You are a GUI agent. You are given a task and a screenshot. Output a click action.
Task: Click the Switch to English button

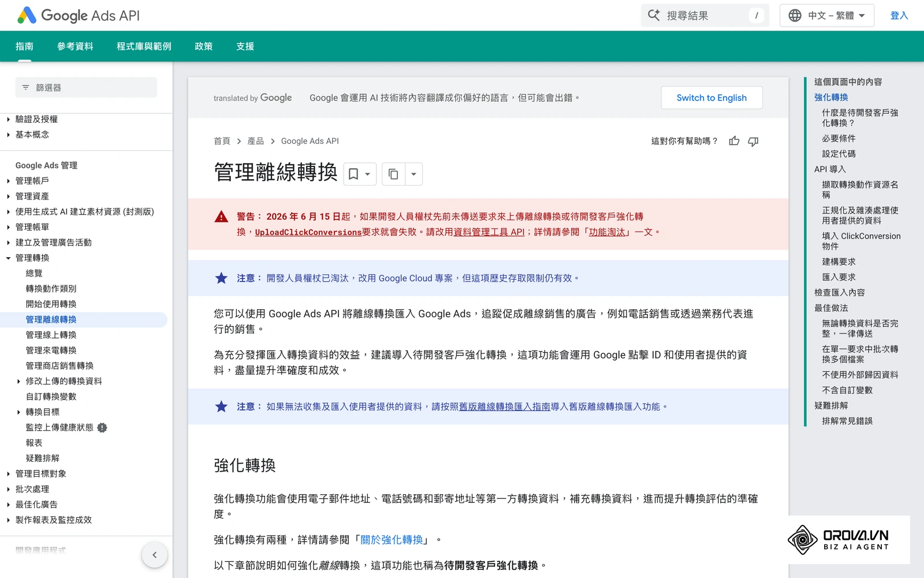point(711,98)
